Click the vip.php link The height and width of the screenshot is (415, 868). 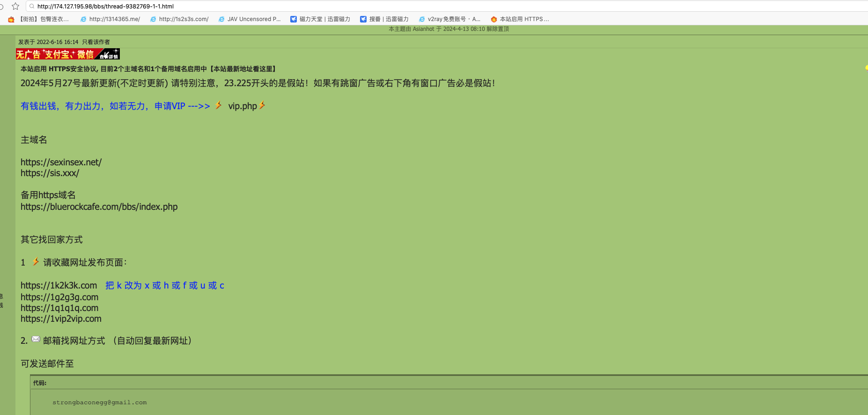pos(243,106)
